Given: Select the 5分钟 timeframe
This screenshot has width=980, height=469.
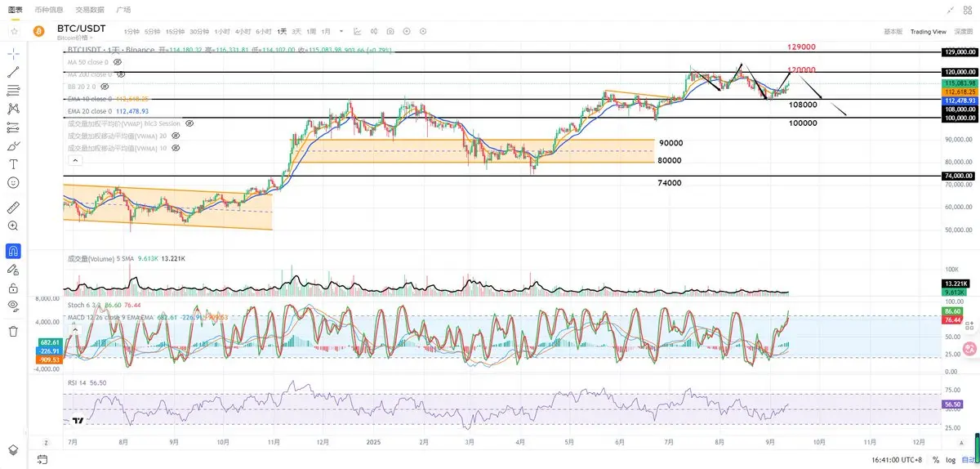Looking at the screenshot, I should (x=153, y=31).
